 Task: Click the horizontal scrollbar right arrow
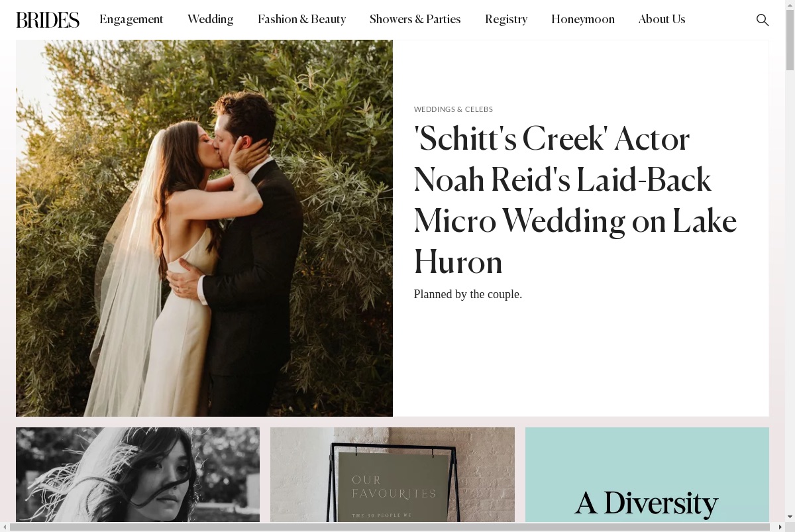click(780, 527)
